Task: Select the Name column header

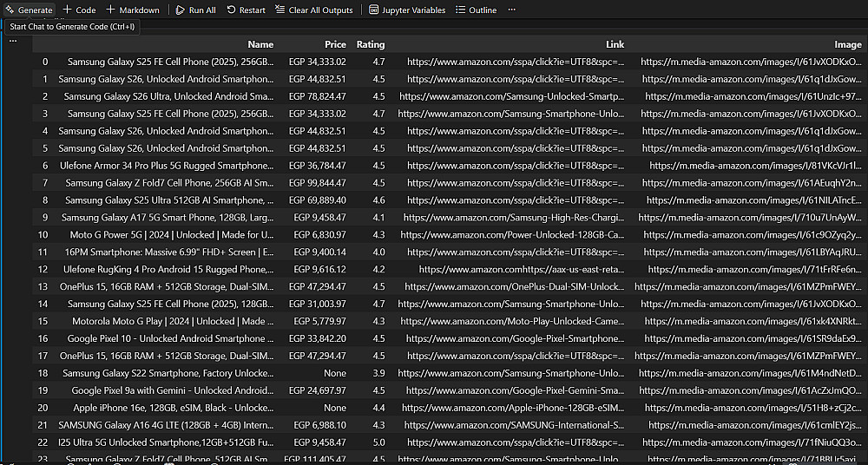Action: (x=260, y=45)
